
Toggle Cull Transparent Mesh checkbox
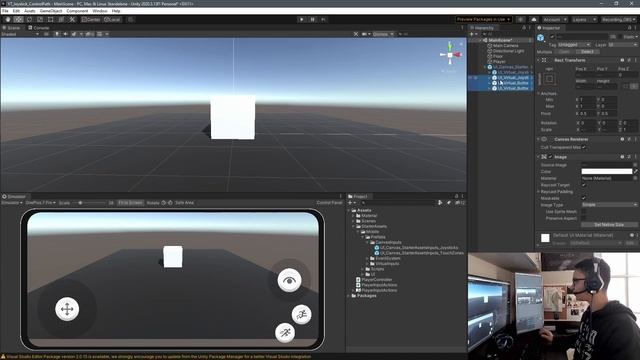point(584,147)
